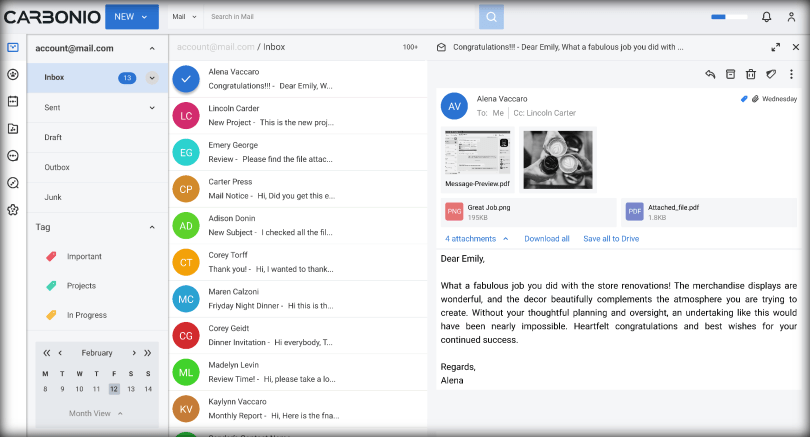The height and width of the screenshot is (437, 810).
Task: Open the coffee cups image thumbnail
Action: pyautogui.click(x=558, y=160)
